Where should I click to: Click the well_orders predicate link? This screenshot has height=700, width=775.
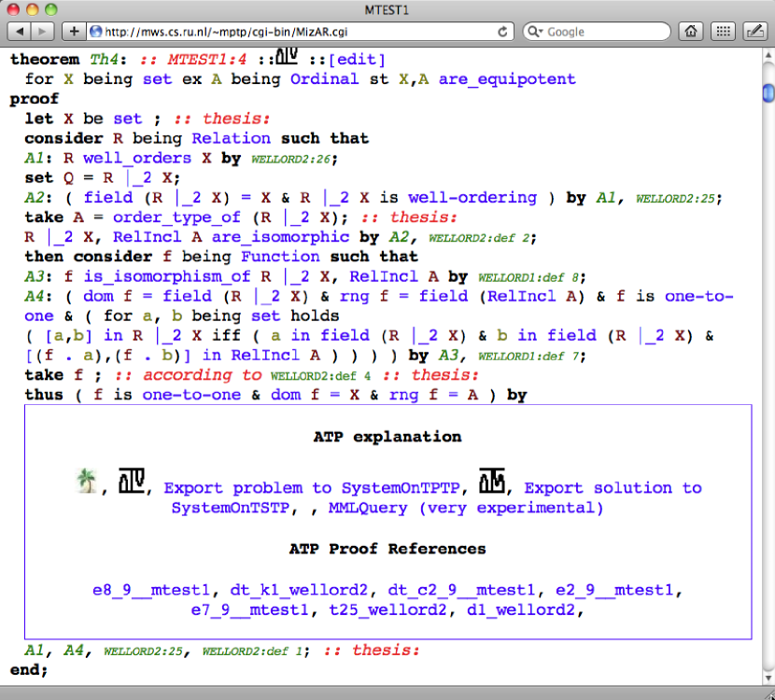pos(137,158)
